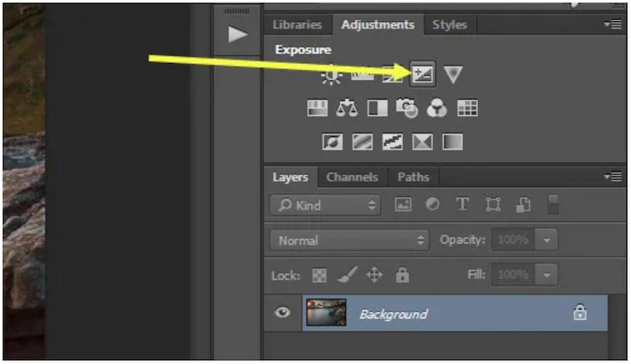Toggle lock position move icon

coord(374,275)
